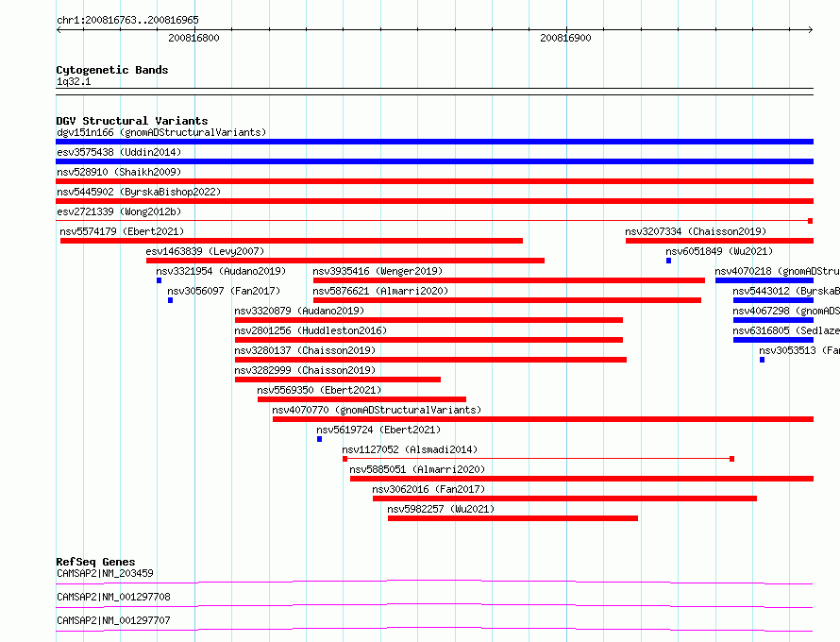Open the nsv1127052 (Alsmadi2014) label
The width and height of the screenshot is (840, 642).
410,449
